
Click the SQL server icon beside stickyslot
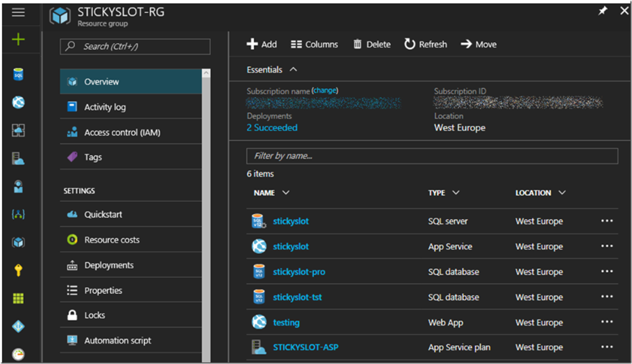pyautogui.click(x=259, y=221)
